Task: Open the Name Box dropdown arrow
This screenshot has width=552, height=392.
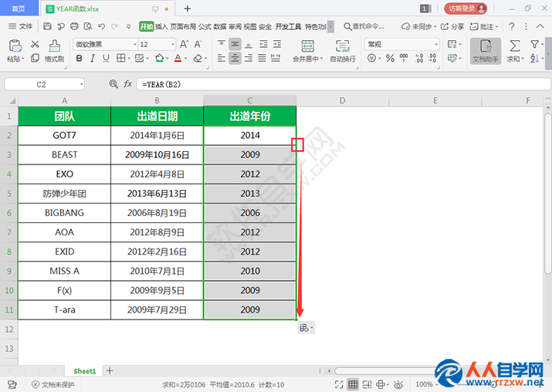Action: [81, 84]
